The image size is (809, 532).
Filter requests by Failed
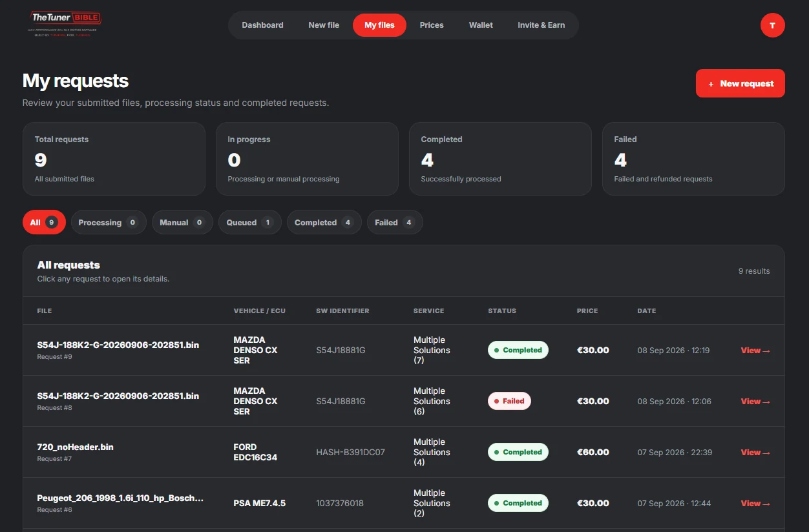395,222
